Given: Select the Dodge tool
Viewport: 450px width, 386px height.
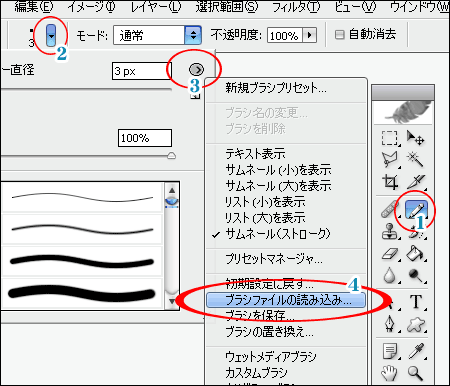Looking at the screenshot, I should [415, 276].
